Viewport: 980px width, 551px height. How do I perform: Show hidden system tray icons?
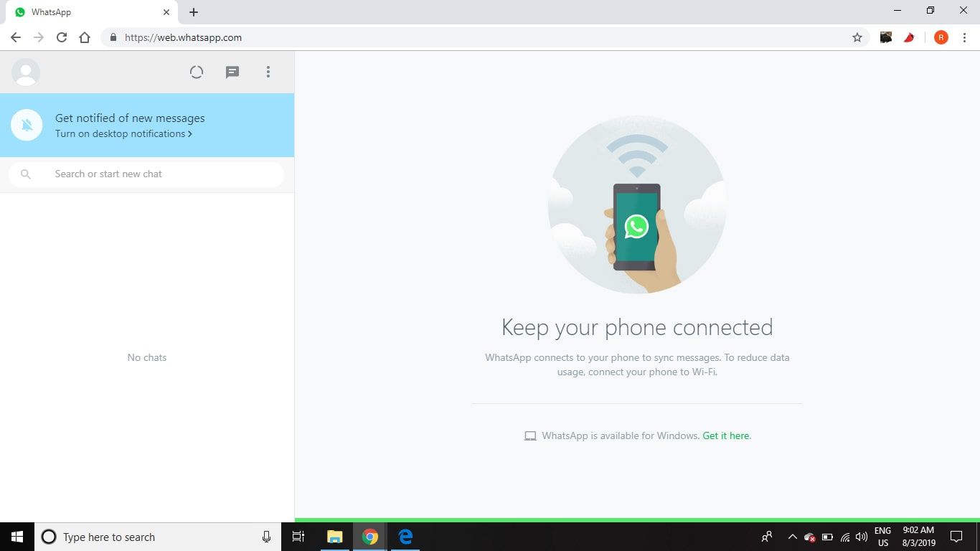coord(792,537)
